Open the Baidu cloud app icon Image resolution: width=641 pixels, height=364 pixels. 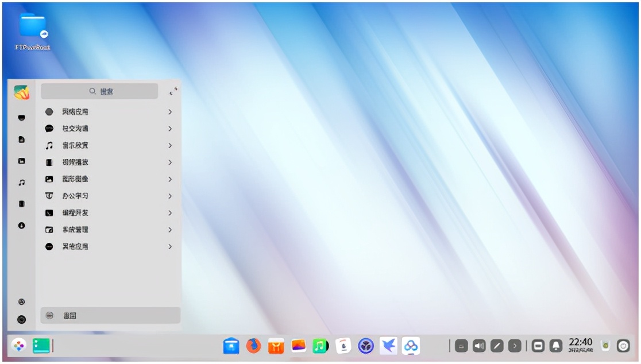click(x=411, y=346)
